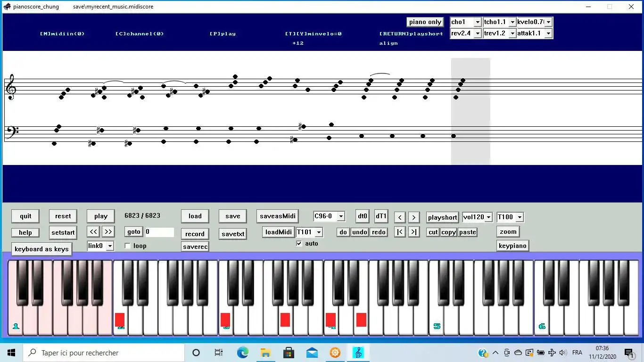This screenshot has height=362, width=644.
Task: Open Microsoft Store from the taskbar
Action: 289,353
